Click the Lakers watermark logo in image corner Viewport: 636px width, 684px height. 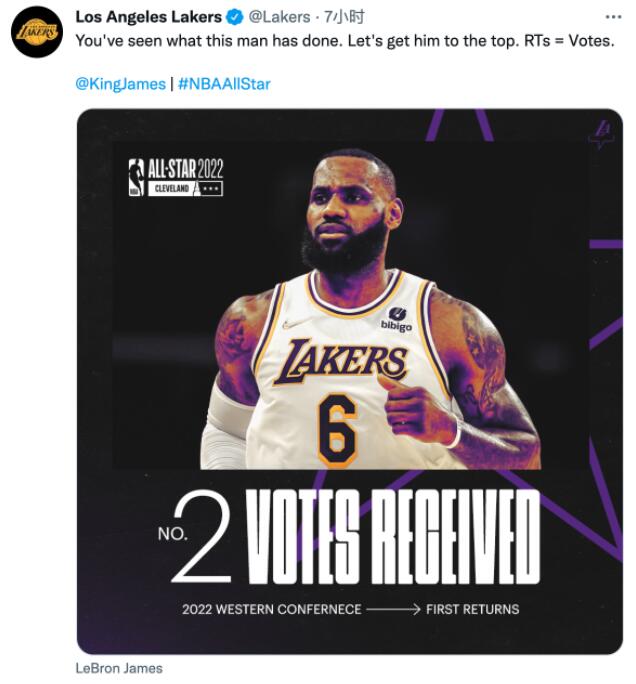pos(601,134)
